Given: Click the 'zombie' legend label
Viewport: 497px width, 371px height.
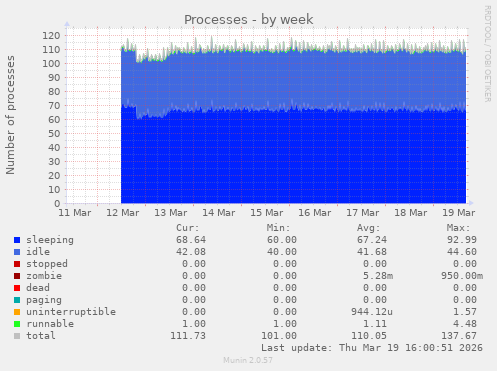Looking at the screenshot, I should (x=44, y=276).
